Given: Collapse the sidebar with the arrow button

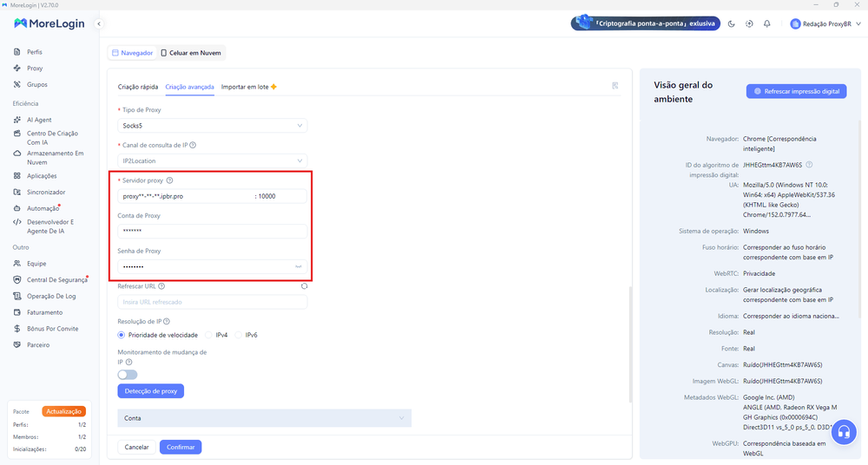Looking at the screenshot, I should point(99,23).
